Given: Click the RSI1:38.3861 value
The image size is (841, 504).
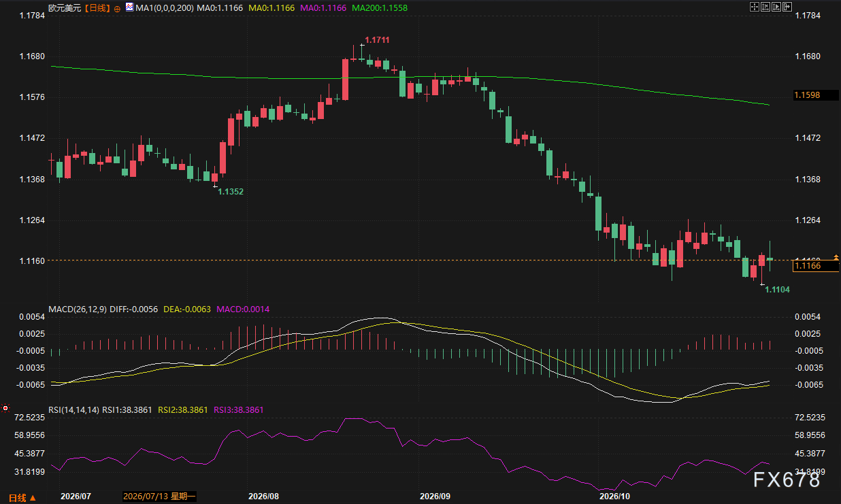Looking at the screenshot, I should click(127, 410).
